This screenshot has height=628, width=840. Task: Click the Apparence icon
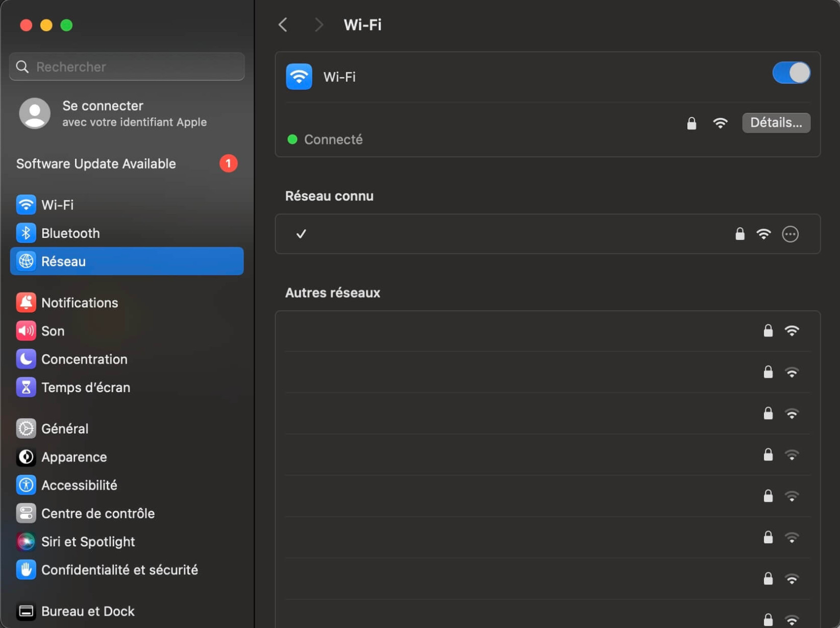pos(26,457)
